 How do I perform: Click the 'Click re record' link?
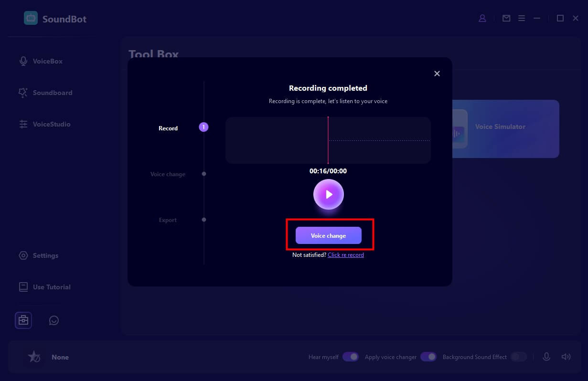pos(345,254)
